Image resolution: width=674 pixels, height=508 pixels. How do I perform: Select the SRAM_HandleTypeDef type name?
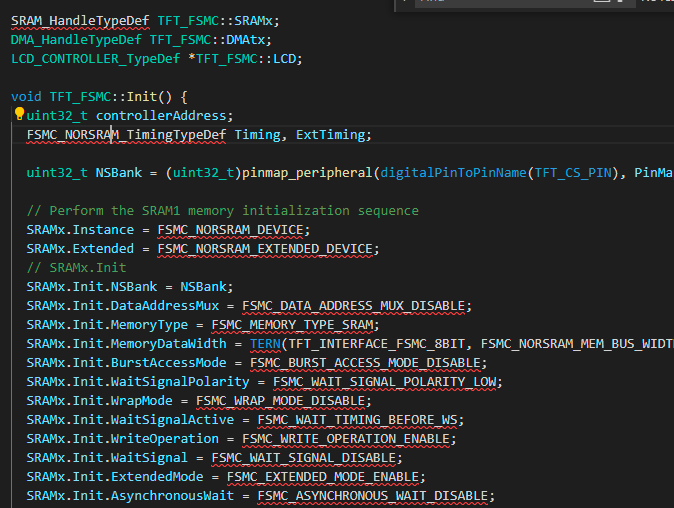tap(80, 21)
